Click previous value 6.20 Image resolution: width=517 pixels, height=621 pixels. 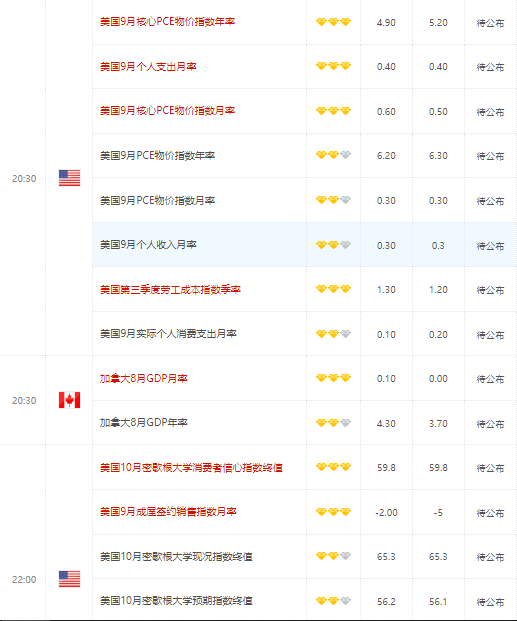[x=386, y=156]
